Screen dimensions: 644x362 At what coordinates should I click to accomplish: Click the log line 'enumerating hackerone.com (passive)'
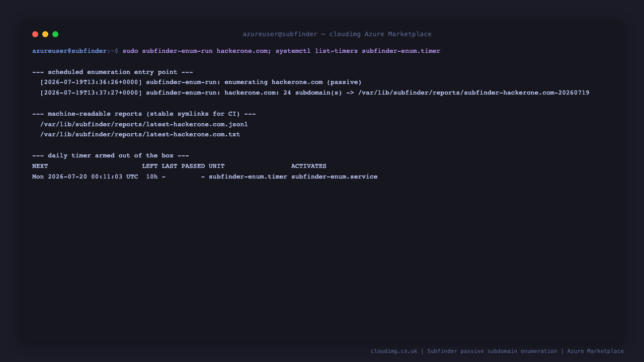pos(201,82)
